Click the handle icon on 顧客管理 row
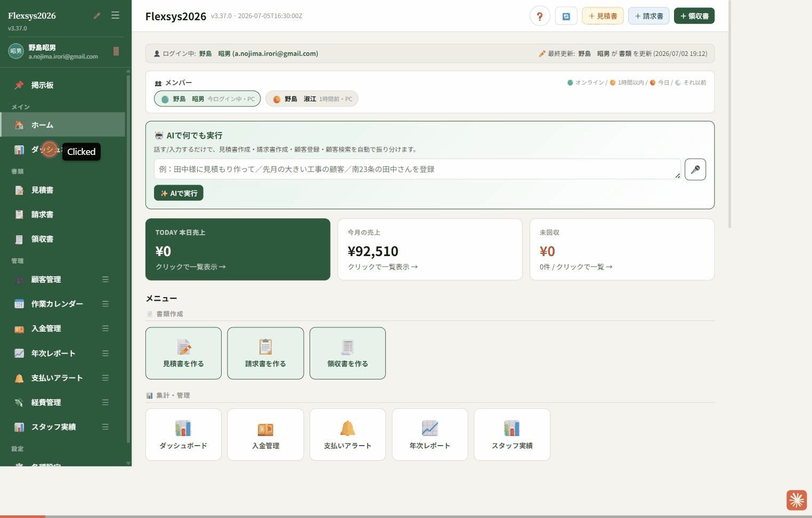 (x=105, y=279)
